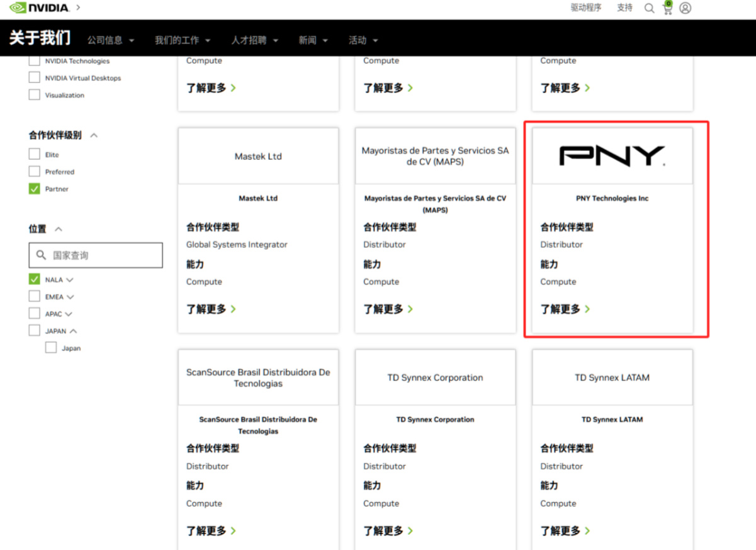Click 了解更多 on MAPS distributor card
The image size is (756, 550).
(x=388, y=309)
